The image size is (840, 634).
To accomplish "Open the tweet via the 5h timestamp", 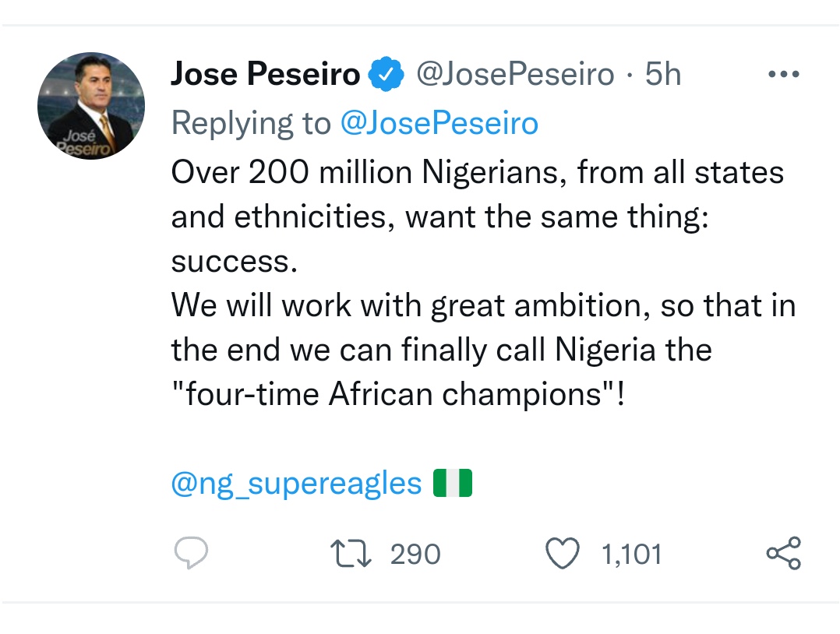I will 663,75.
